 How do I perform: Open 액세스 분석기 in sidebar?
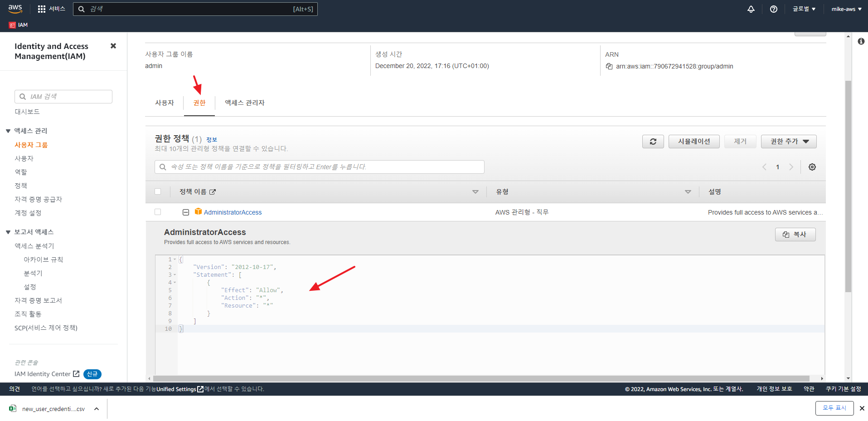34,246
